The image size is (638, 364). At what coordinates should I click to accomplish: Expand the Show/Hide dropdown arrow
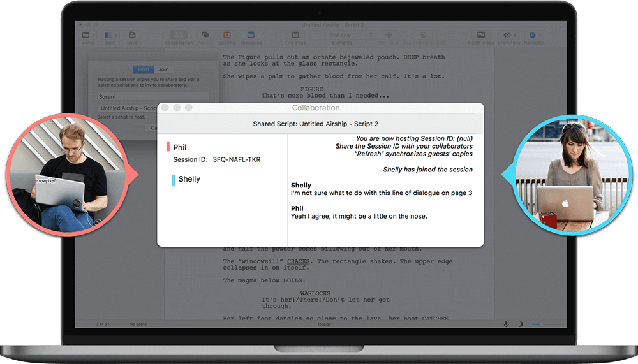click(515, 35)
